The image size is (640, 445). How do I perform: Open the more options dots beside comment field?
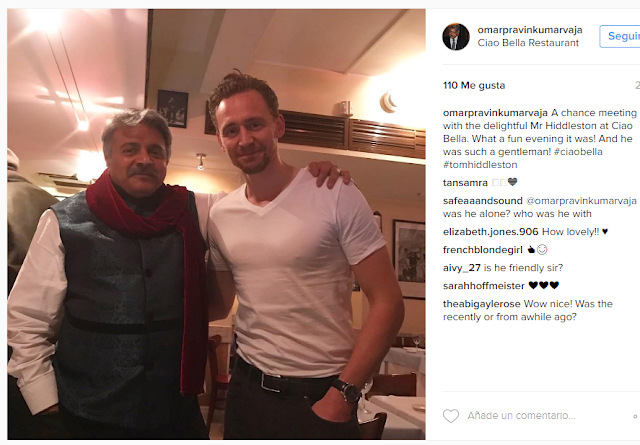[x=636, y=416]
